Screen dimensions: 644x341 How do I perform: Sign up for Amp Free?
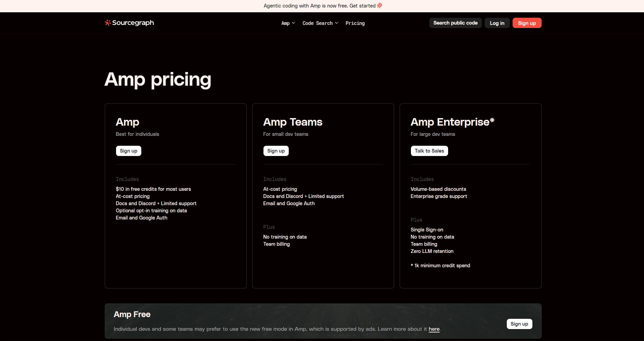[519, 324]
